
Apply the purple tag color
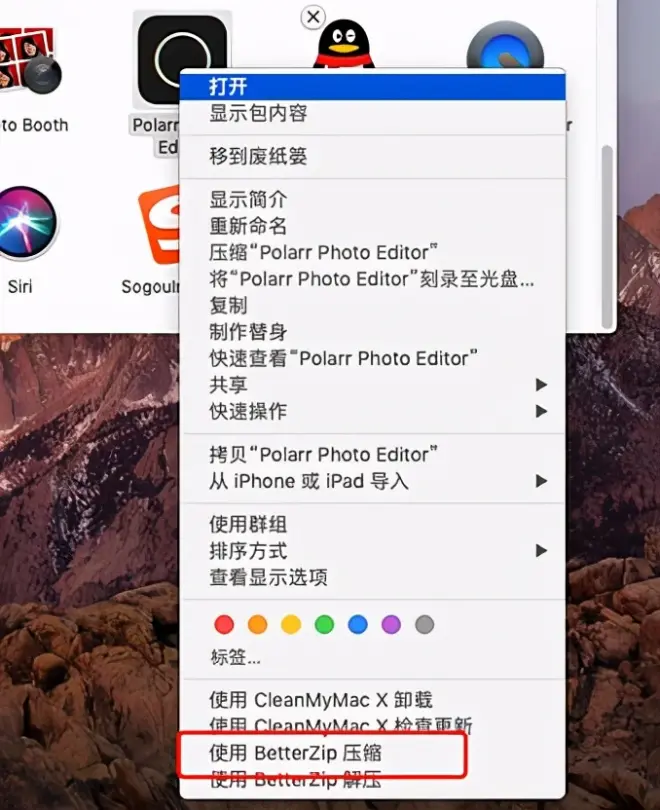coord(391,625)
